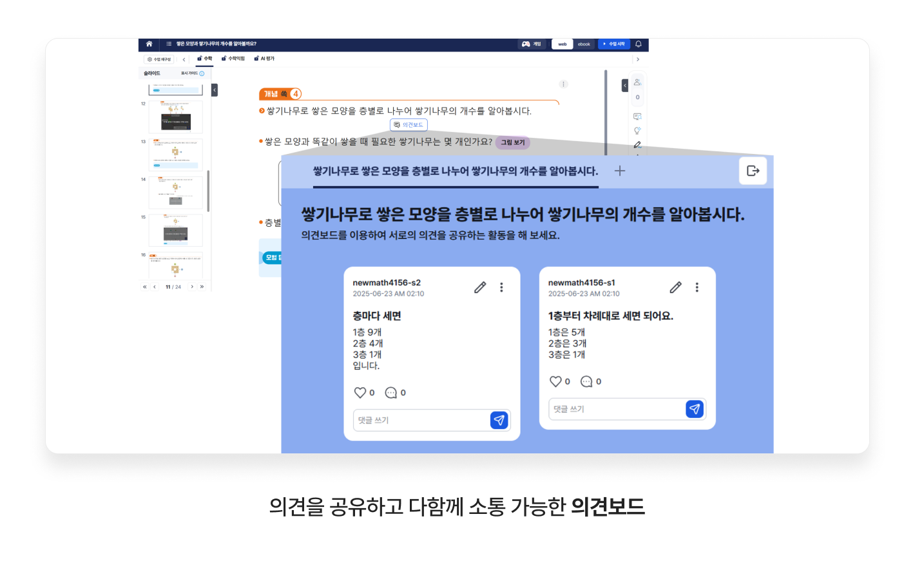Viewport: 915px width, 588px height.
Task: Add a new board tab with plus icon
Action: [x=619, y=171]
